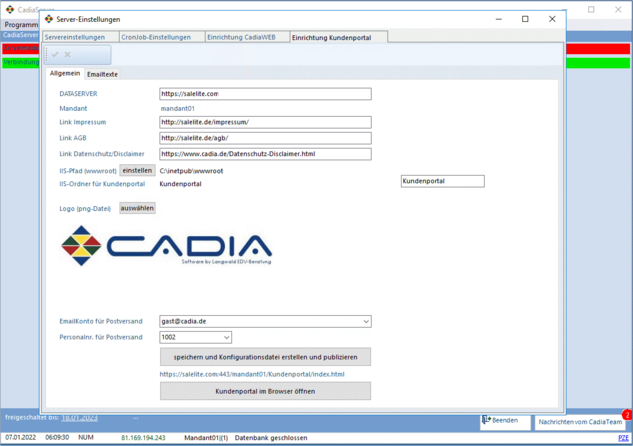633x446 pixels.
Task: Click the DATASERVER URL input field
Action: [265, 94]
